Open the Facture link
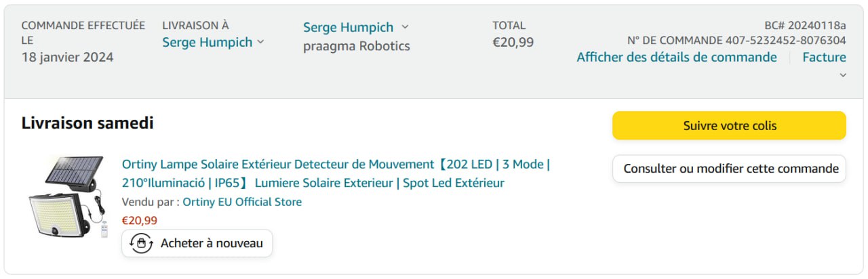Screen dimensions: 868x279 pos(824,57)
